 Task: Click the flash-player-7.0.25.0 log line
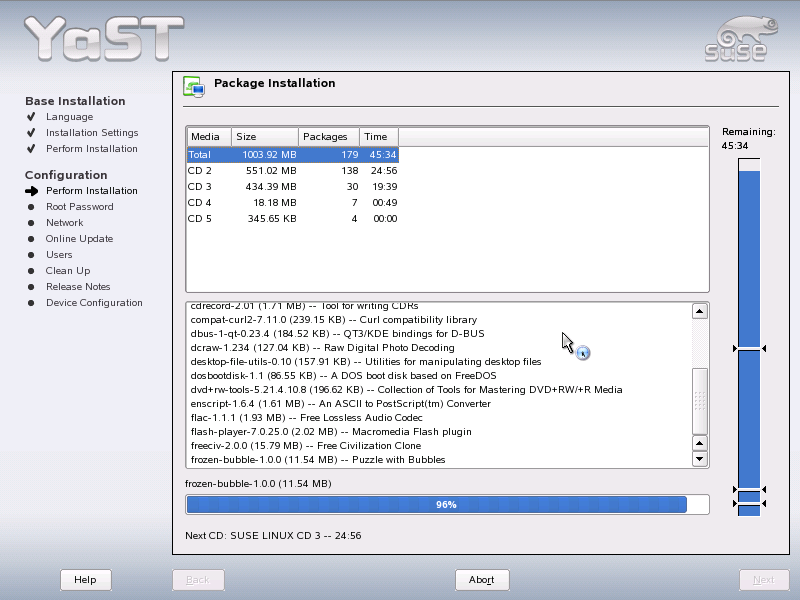pos(331,432)
